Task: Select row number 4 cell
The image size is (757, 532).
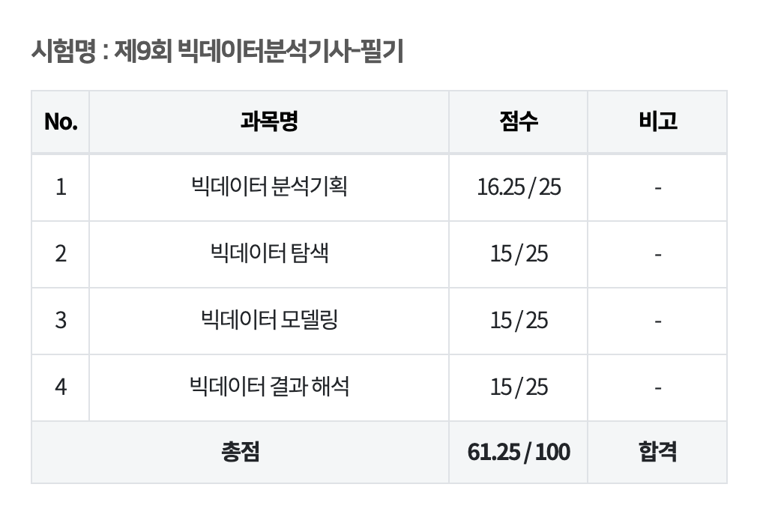Action: point(61,387)
